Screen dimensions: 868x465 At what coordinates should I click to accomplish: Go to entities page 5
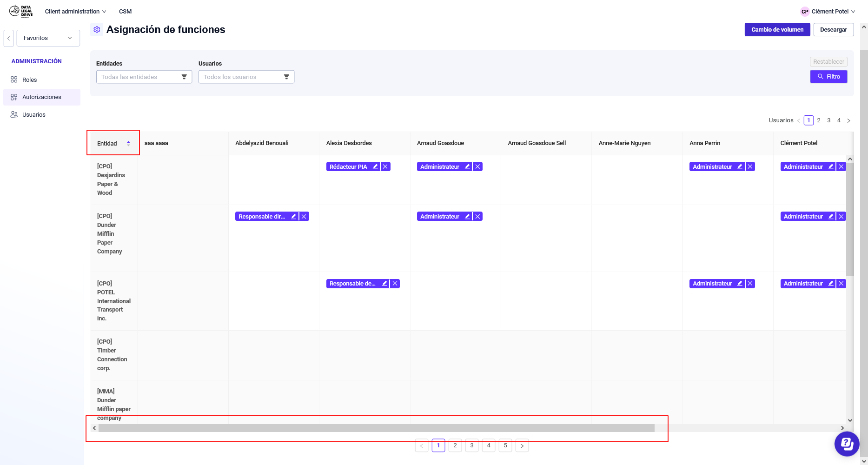pyautogui.click(x=505, y=445)
